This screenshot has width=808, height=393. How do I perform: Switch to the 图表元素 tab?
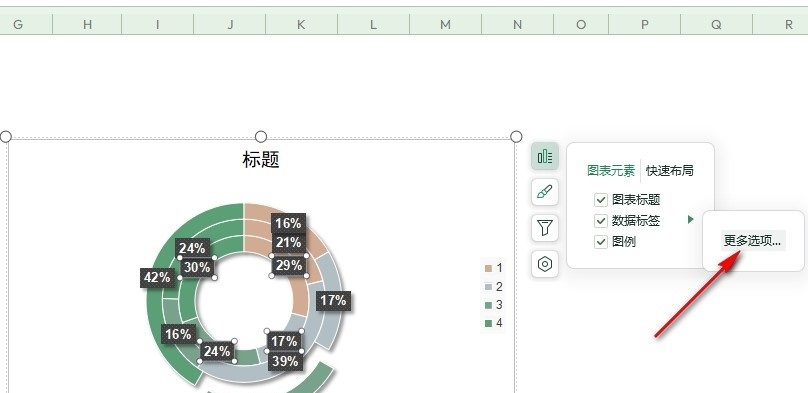point(611,170)
